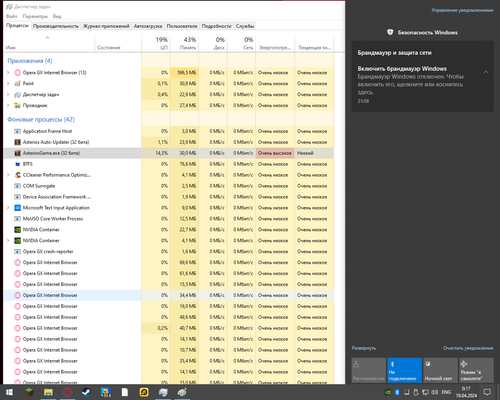The height and width of the screenshot is (400, 500).
Task: Sort by the Сеть column header
Action: tap(242, 43)
